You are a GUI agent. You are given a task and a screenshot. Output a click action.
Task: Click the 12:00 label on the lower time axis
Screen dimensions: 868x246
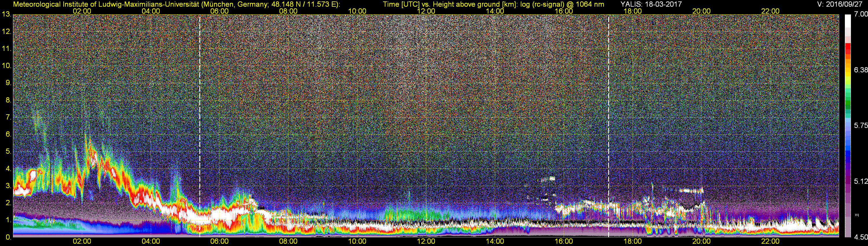point(426,241)
